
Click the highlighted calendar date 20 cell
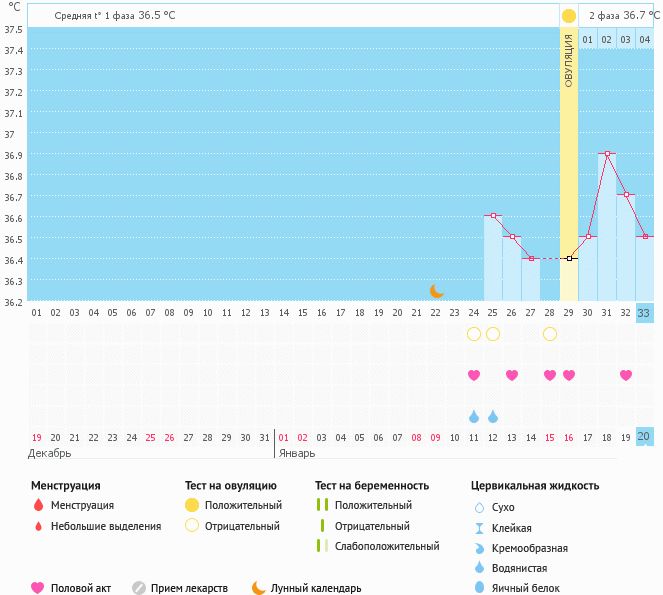tap(645, 437)
